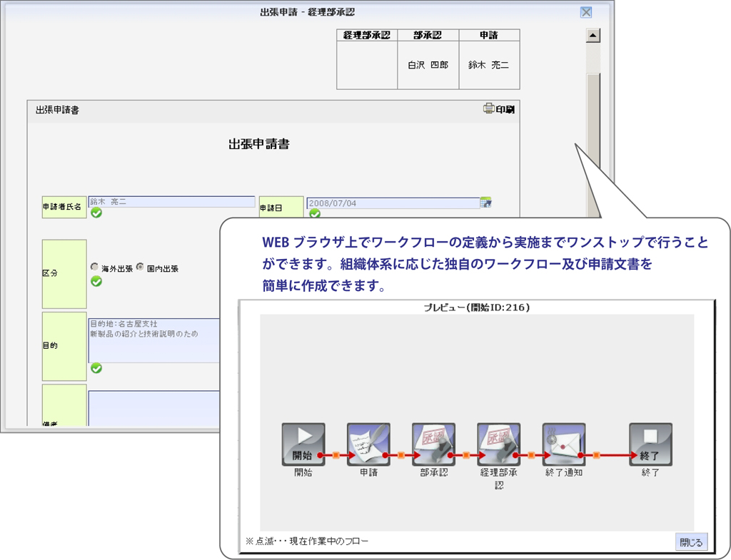Click the green check under 区分 radio buttons
The width and height of the screenshot is (731, 560).
point(96,281)
